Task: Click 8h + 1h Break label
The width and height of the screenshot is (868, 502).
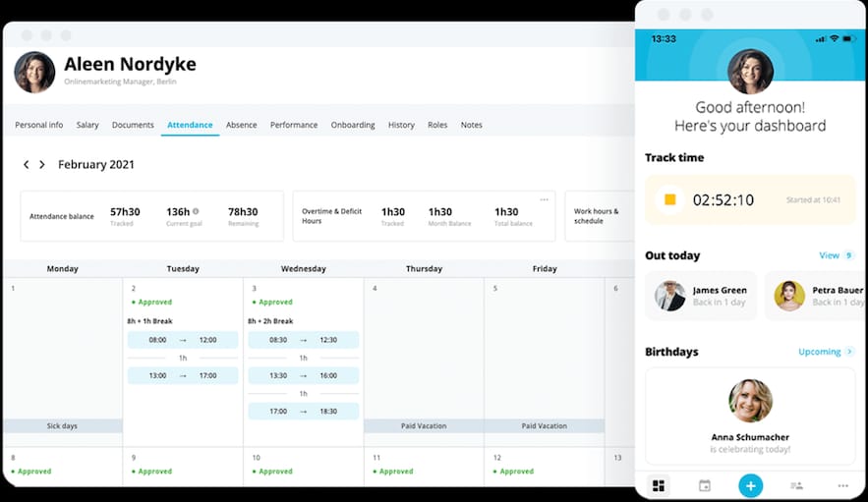Action: pos(150,321)
